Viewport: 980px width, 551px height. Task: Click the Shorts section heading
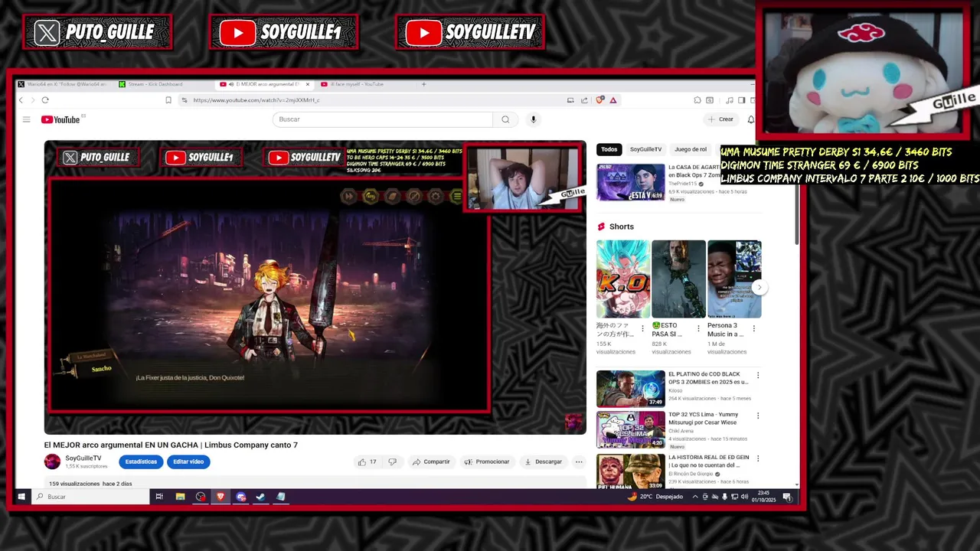622,227
